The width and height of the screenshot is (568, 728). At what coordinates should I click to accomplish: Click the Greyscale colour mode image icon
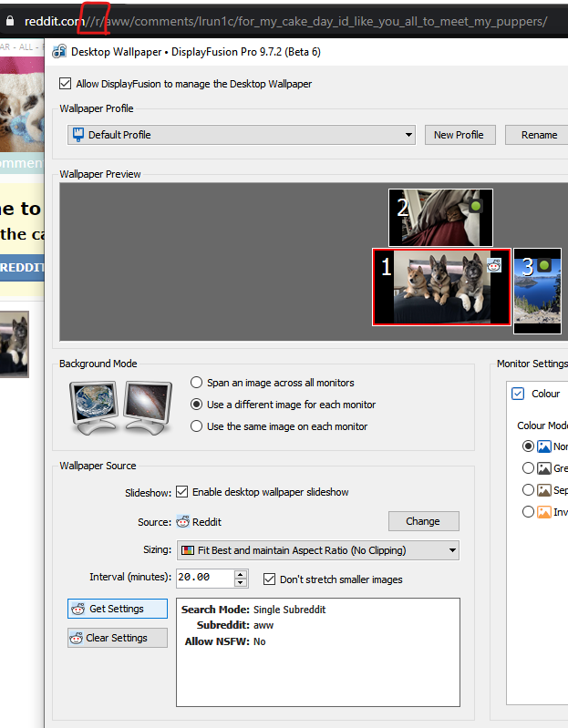click(x=544, y=468)
